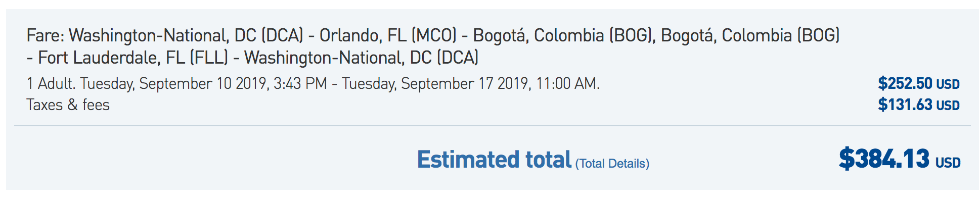Open the Total Details link
The width and height of the screenshot is (980, 201).
[612, 164]
